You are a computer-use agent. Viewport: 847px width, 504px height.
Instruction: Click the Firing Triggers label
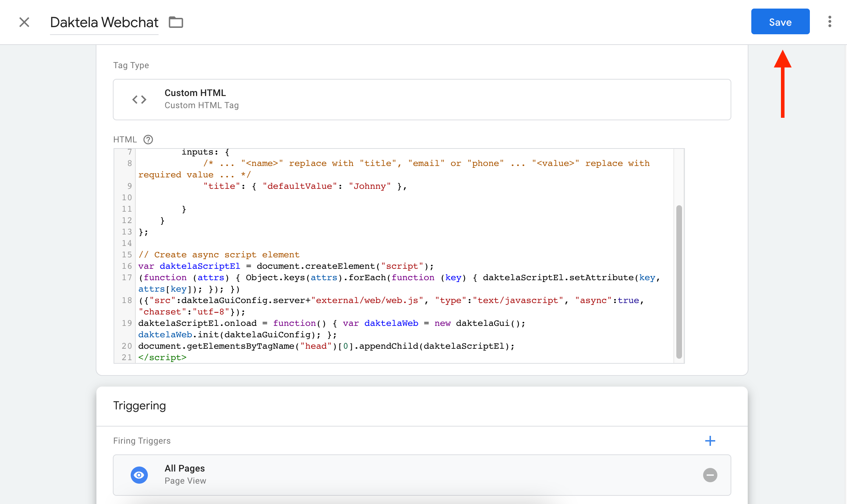click(x=142, y=441)
